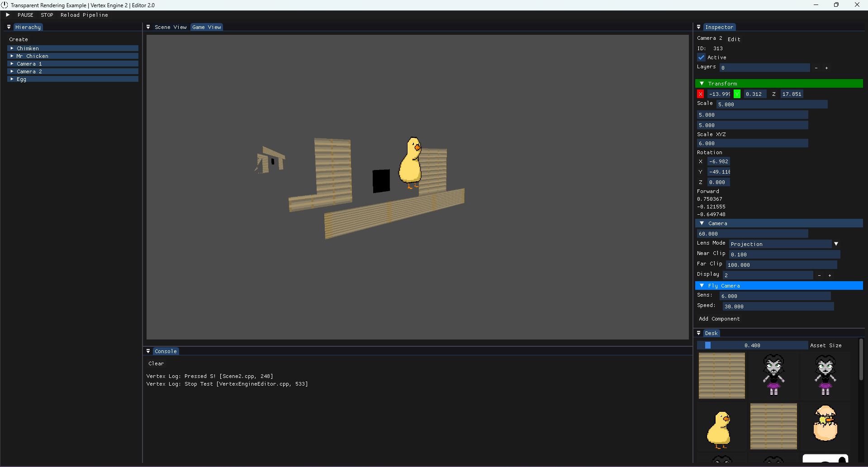Image resolution: width=868 pixels, height=467 pixels.
Task: Switch to the Scene View tab
Action: pos(170,27)
